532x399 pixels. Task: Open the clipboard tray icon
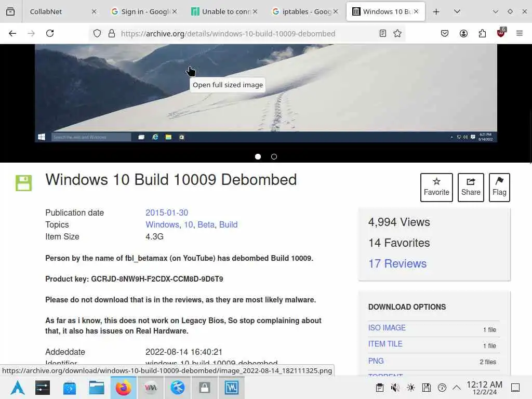[x=380, y=388]
